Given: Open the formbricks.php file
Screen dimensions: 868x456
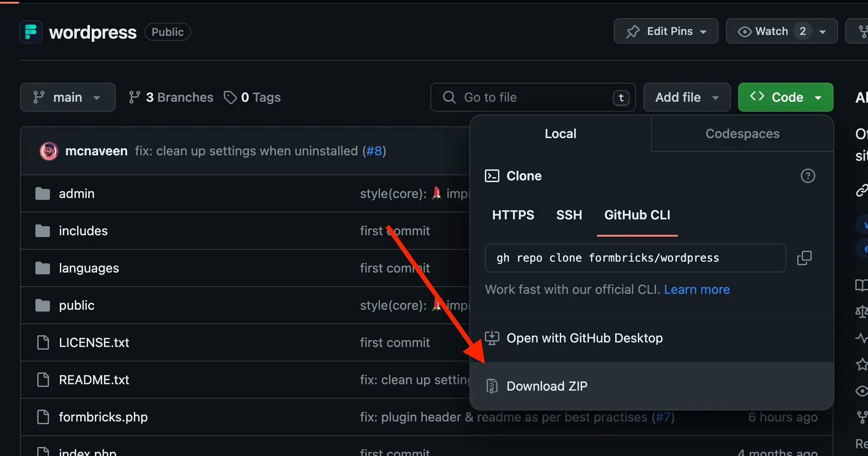Looking at the screenshot, I should [103, 417].
